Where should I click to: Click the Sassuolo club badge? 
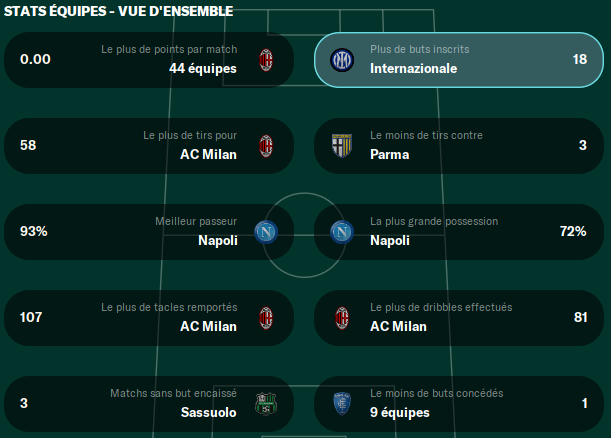pyautogui.click(x=266, y=404)
